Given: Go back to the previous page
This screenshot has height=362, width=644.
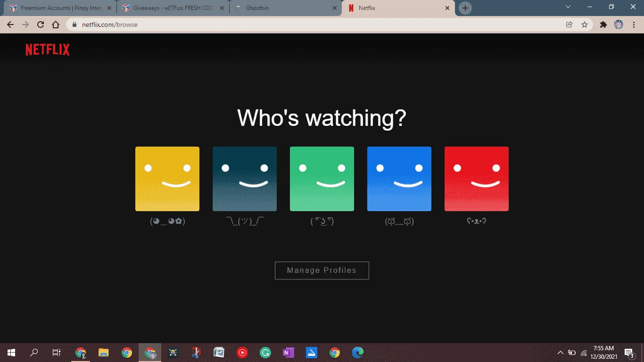Looking at the screenshot, I should (x=10, y=25).
